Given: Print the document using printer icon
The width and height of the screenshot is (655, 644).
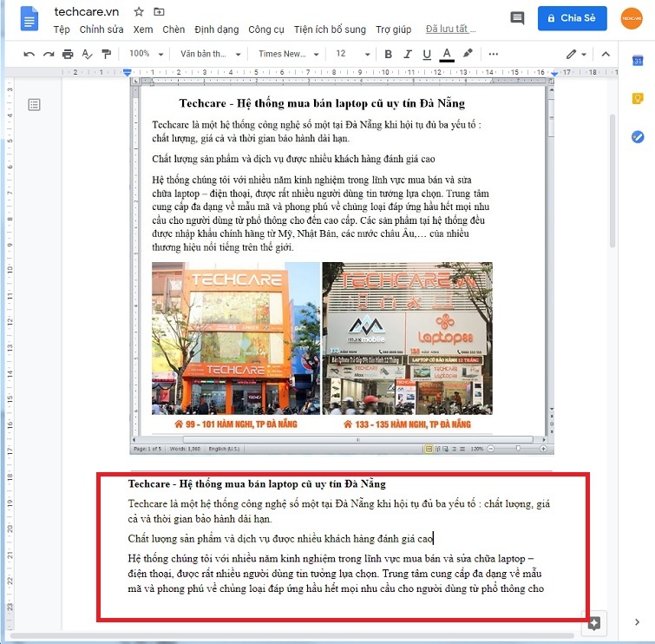Looking at the screenshot, I should (x=68, y=54).
